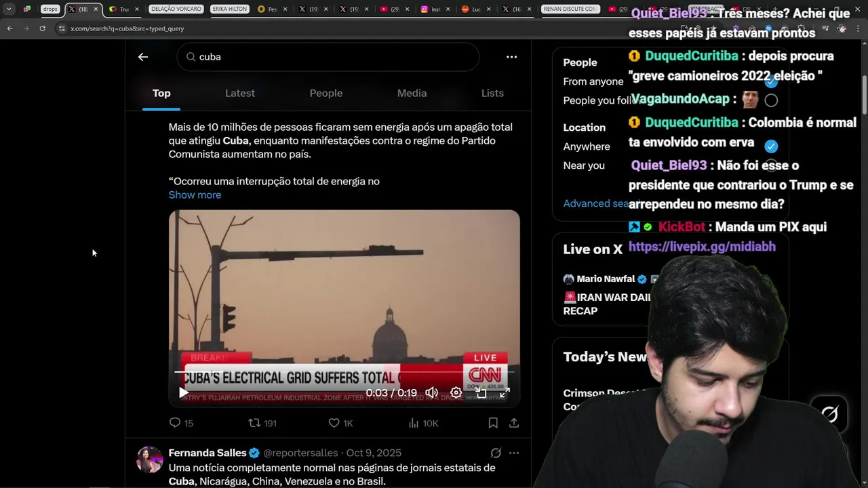
Task: Reload the page in the browser
Action: (x=42, y=28)
